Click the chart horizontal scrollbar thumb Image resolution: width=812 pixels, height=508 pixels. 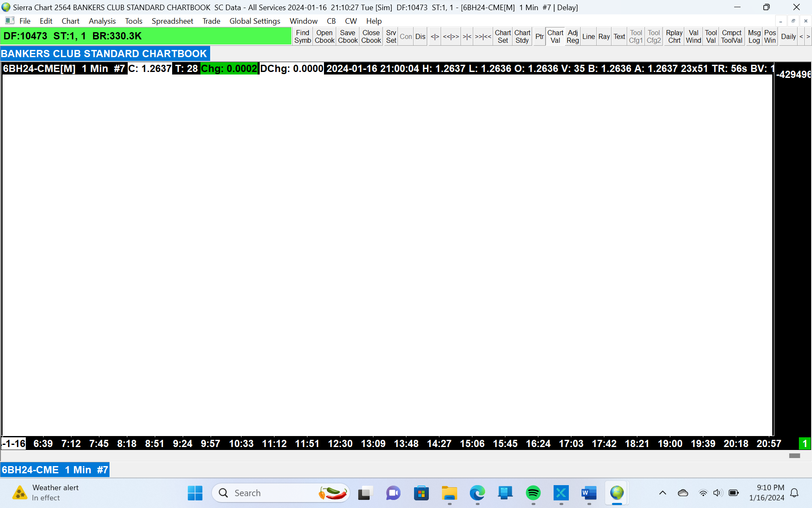794,456
